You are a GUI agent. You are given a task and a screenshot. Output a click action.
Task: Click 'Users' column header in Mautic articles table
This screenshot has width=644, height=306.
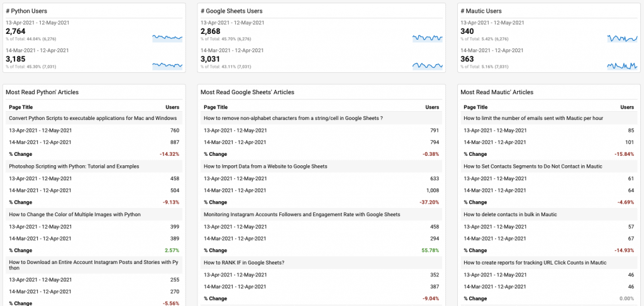(627, 107)
